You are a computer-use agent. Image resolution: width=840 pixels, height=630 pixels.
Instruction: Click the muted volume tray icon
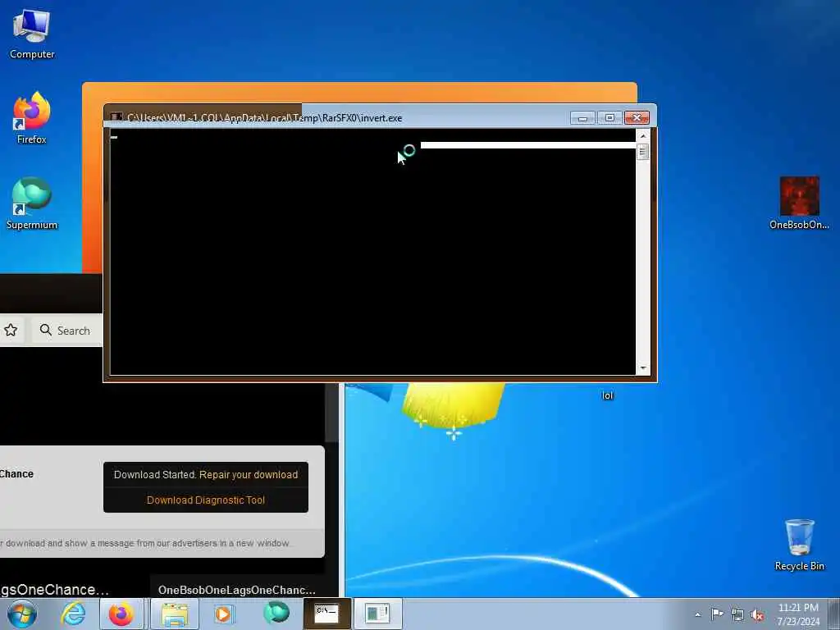point(757,614)
